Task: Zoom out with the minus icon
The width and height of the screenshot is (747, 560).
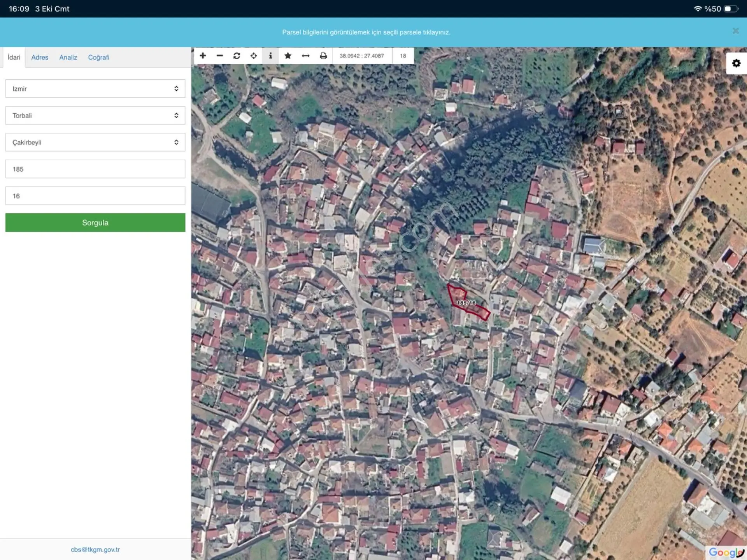Action: pyautogui.click(x=220, y=56)
